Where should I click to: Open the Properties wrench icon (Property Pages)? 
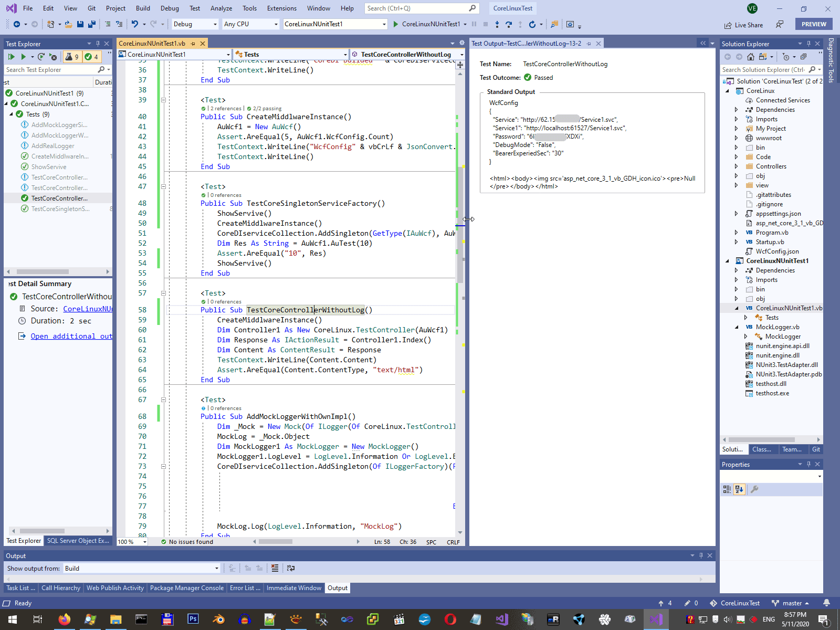point(754,489)
